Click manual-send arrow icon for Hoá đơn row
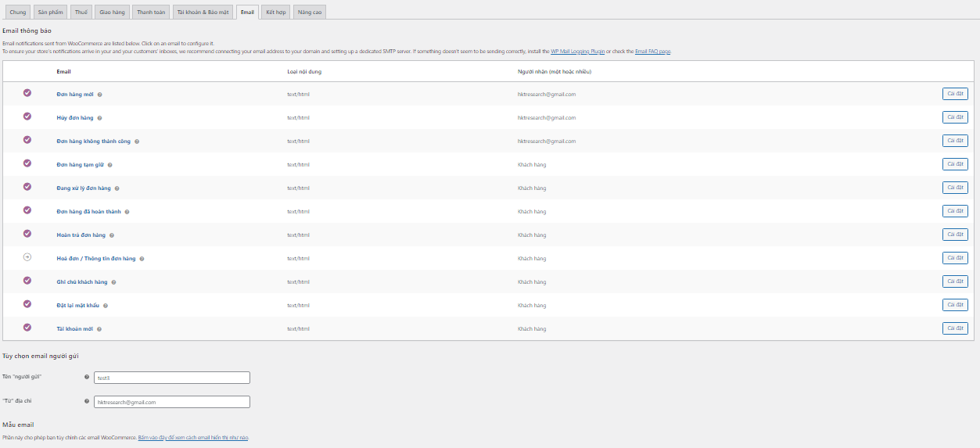Image resolution: width=980 pixels, height=448 pixels. 27,257
